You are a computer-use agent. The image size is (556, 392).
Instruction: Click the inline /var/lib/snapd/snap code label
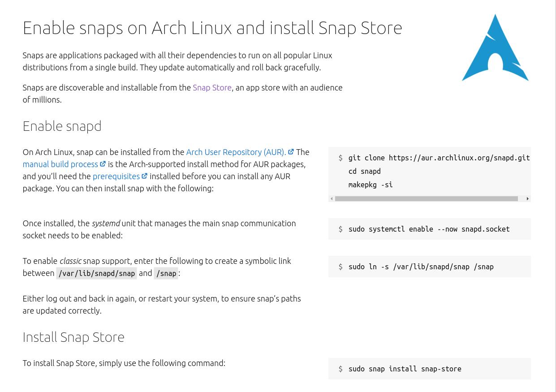click(96, 273)
